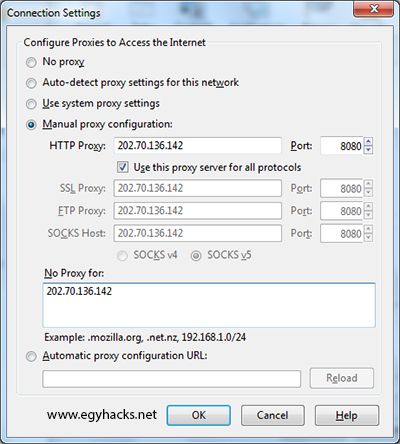Uncheck Use this proxy server for all protocols

pos(123,167)
